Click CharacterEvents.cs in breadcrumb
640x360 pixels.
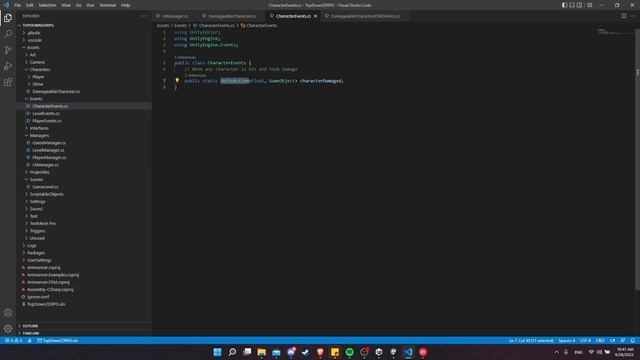pyautogui.click(x=216, y=25)
